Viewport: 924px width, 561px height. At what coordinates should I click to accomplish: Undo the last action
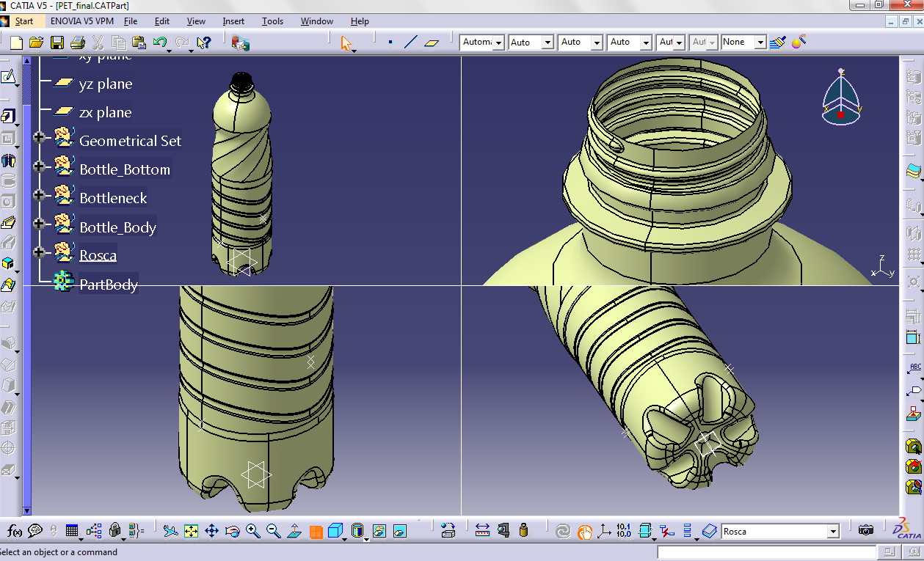pyautogui.click(x=159, y=43)
